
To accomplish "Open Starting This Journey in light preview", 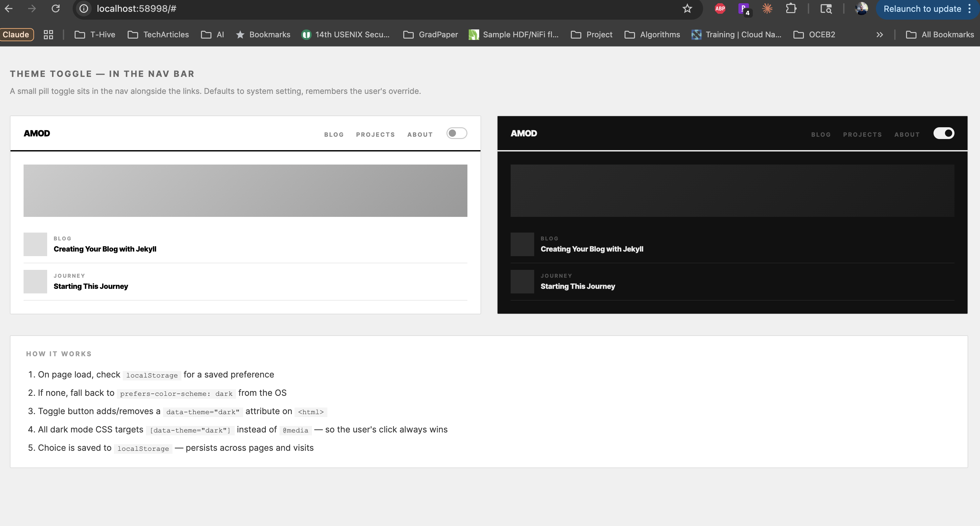I will (x=91, y=286).
